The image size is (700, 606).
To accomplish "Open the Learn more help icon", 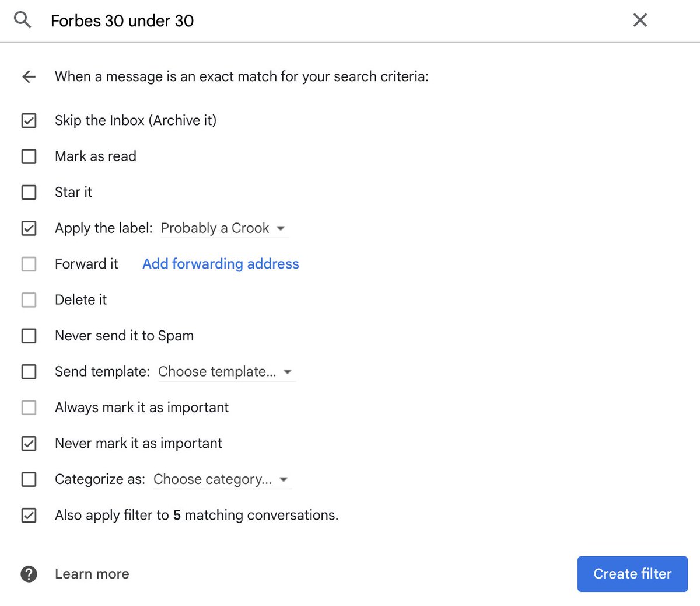I will (x=29, y=574).
